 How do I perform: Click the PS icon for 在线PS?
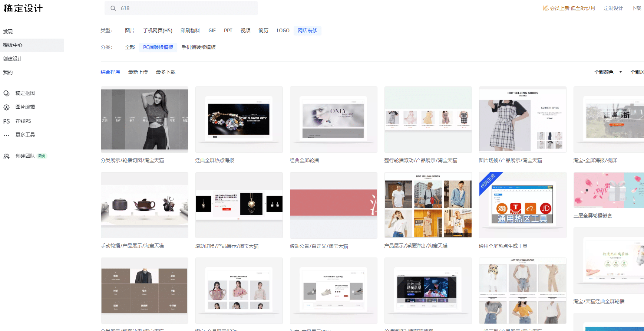point(6,121)
